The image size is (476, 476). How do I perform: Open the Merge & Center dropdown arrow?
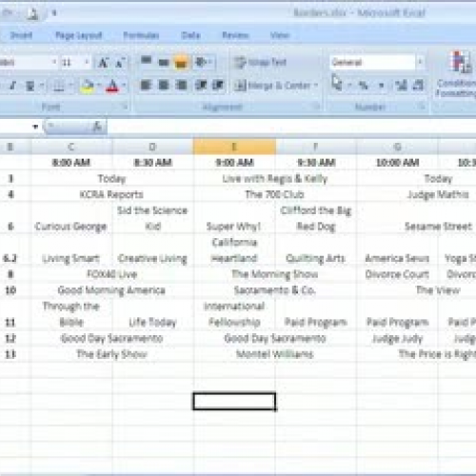point(316,86)
